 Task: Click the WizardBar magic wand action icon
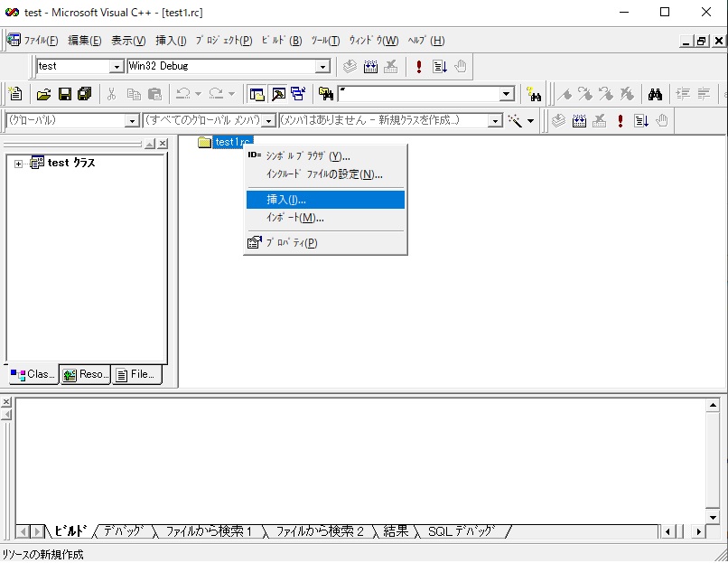pos(515,121)
